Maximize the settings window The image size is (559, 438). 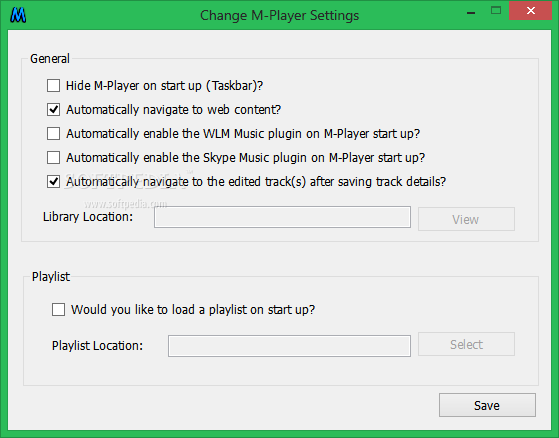[496, 11]
